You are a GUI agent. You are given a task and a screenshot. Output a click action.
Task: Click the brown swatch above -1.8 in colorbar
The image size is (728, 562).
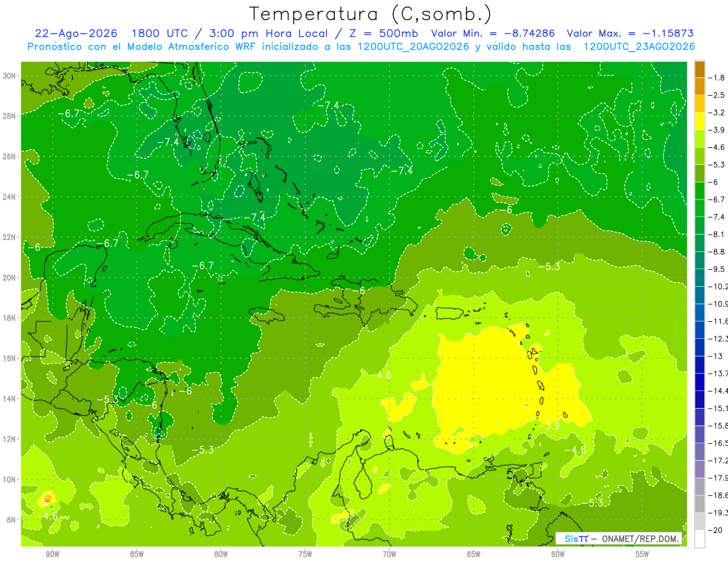pyautogui.click(x=699, y=69)
